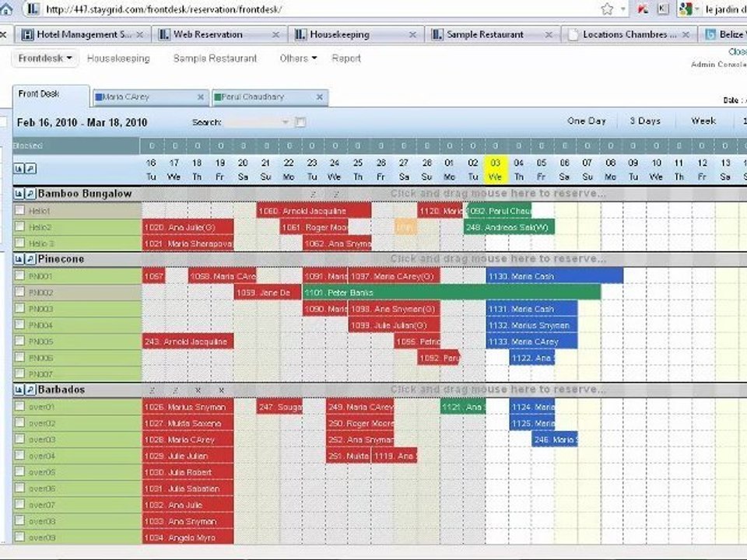Switch to the Front Desk tab

coord(51,94)
